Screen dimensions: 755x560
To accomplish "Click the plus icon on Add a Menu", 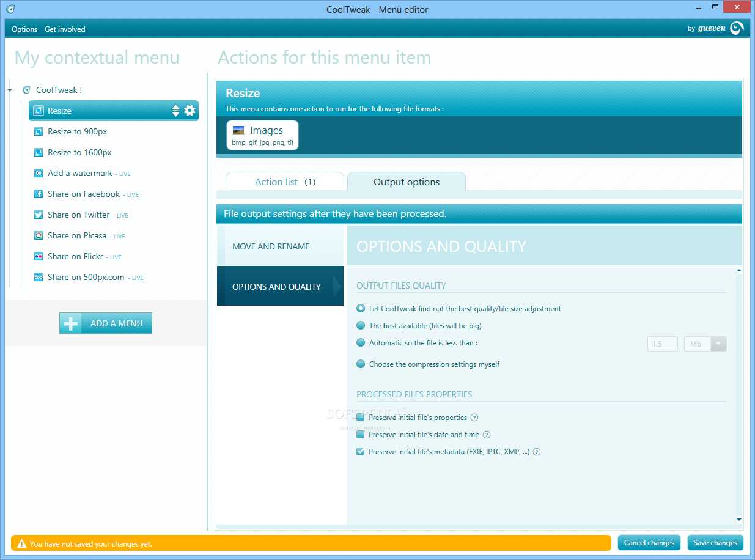I will tap(71, 323).
